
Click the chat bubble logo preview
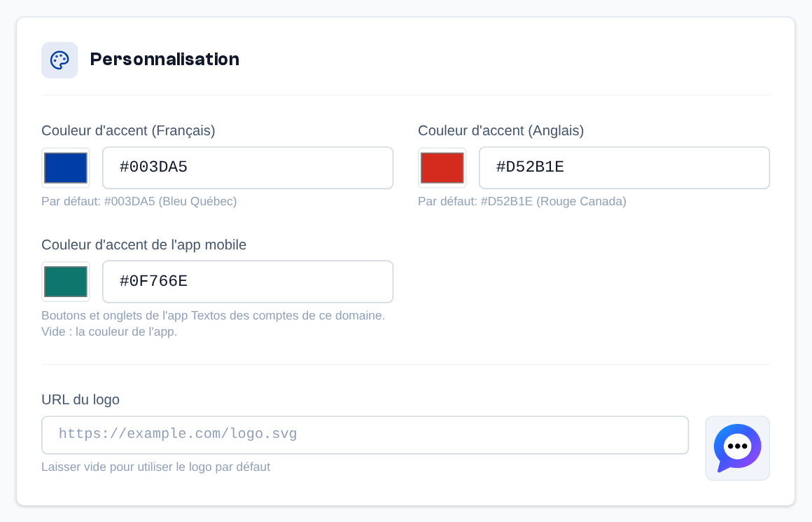737,448
